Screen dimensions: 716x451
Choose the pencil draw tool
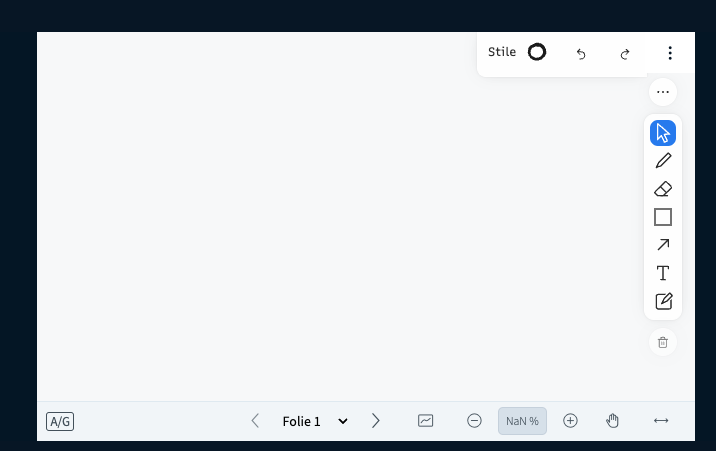(663, 161)
